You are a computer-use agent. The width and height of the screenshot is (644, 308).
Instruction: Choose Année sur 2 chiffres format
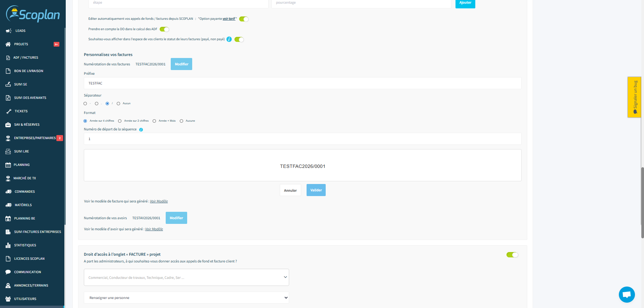(x=120, y=121)
